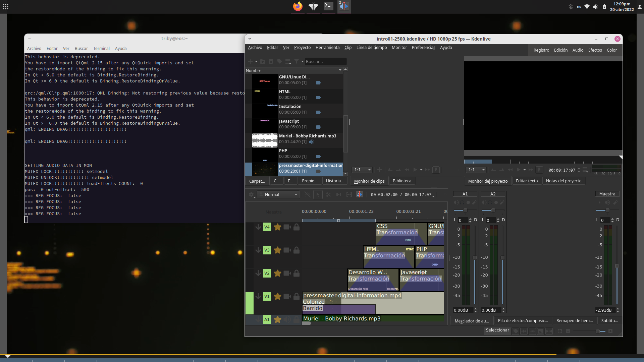
Task: Toggle track A1 active via A1 label
Action: 267,319
